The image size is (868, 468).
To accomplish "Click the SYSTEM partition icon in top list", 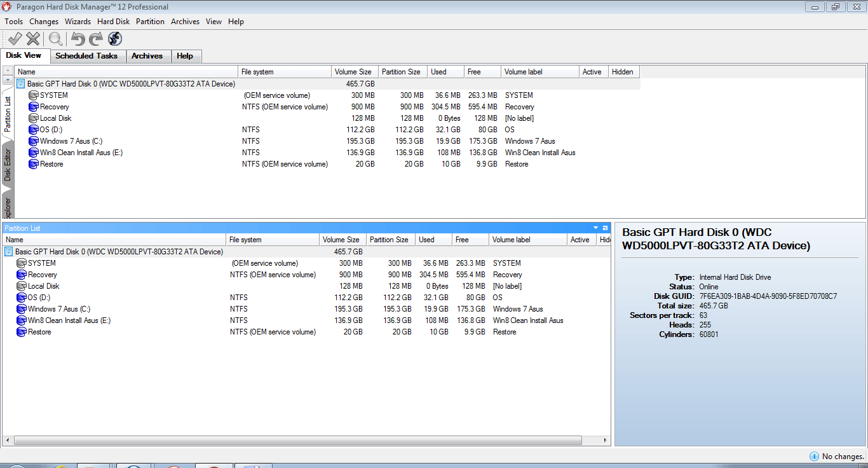I will (34, 95).
